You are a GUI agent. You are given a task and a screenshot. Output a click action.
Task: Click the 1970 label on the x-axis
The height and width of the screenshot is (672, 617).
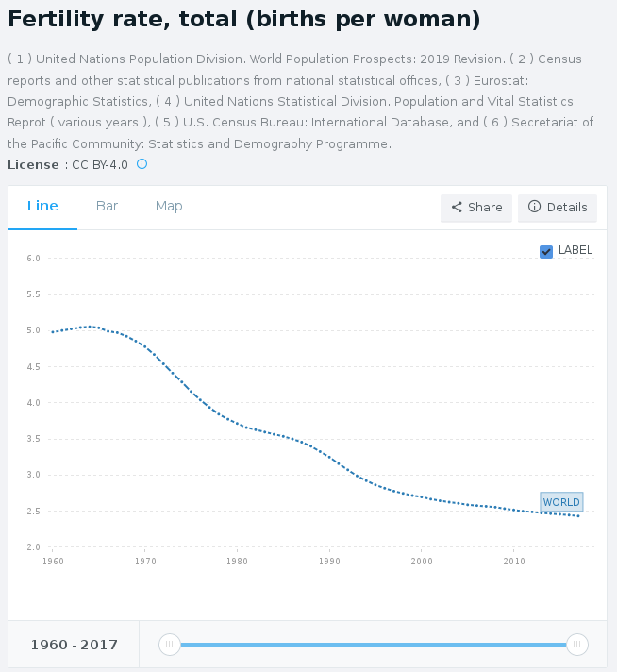click(x=144, y=562)
